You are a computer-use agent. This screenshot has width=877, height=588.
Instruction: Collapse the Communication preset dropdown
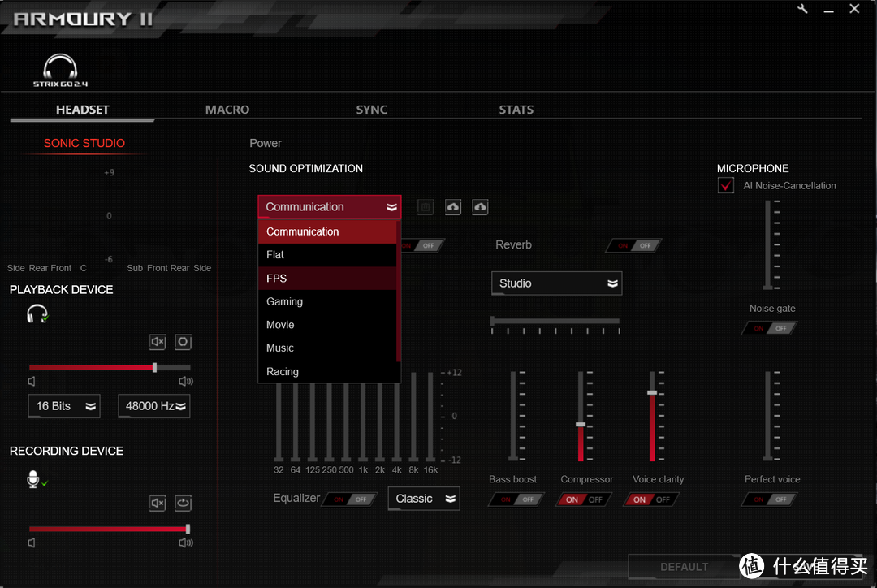(330, 206)
